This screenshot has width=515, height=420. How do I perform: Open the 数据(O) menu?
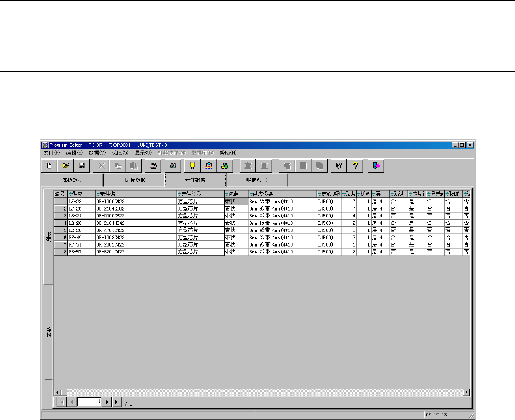[x=97, y=153]
